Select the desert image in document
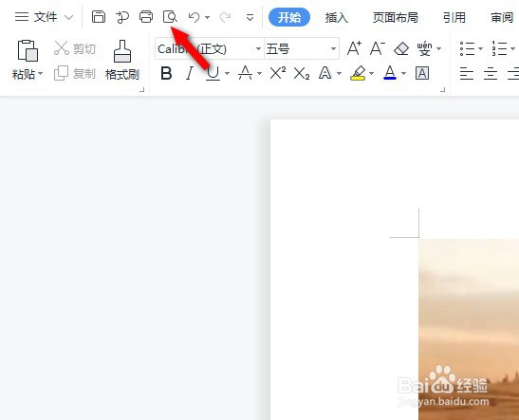 click(469, 329)
